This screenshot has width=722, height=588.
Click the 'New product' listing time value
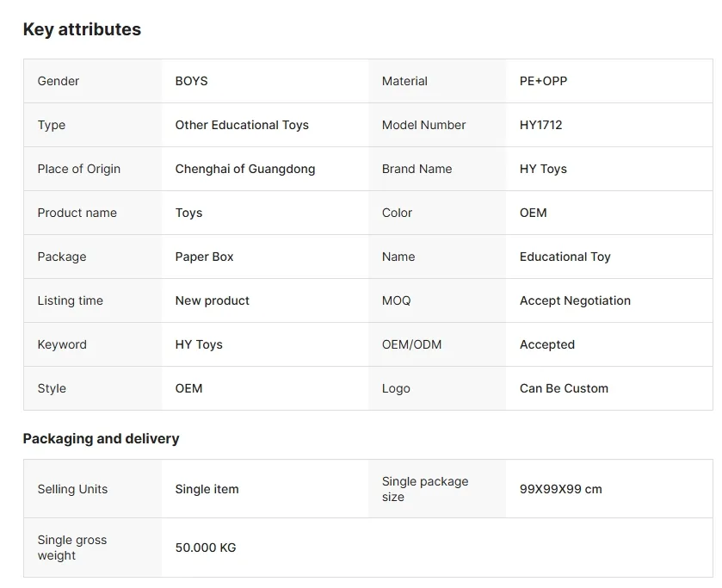(212, 300)
